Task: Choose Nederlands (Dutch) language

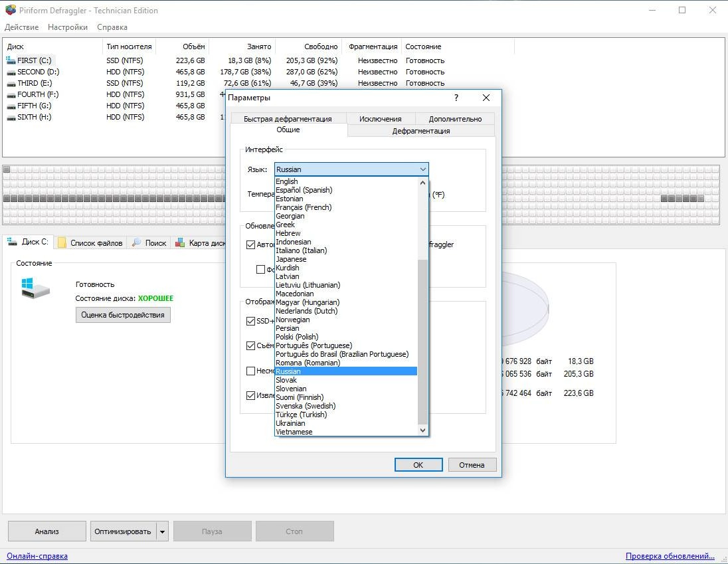Action: pos(346,311)
